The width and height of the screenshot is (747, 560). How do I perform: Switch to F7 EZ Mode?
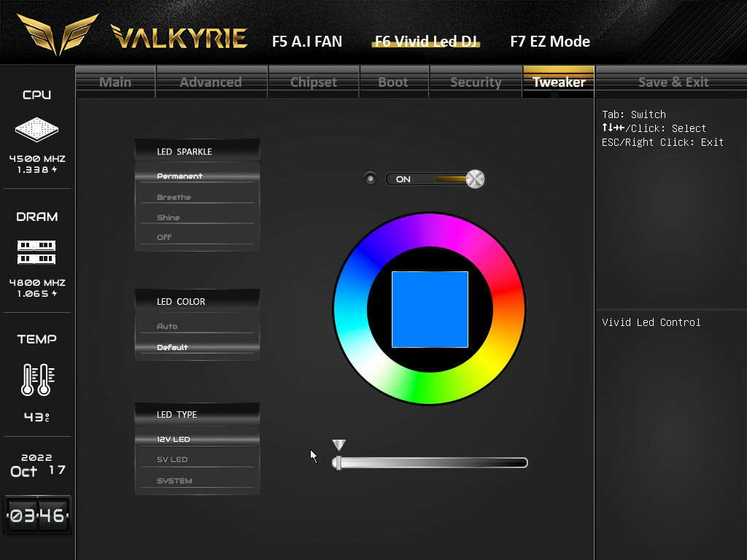point(550,42)
